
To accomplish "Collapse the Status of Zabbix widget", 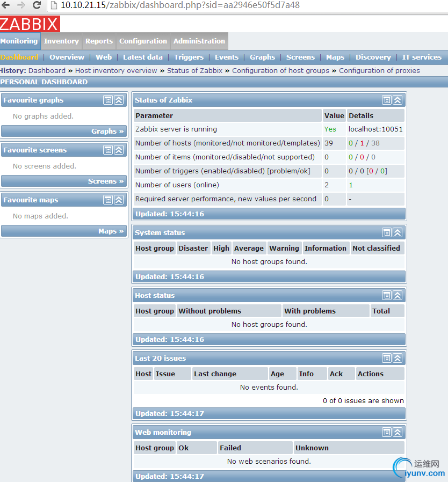I will (x=398, y=100).
